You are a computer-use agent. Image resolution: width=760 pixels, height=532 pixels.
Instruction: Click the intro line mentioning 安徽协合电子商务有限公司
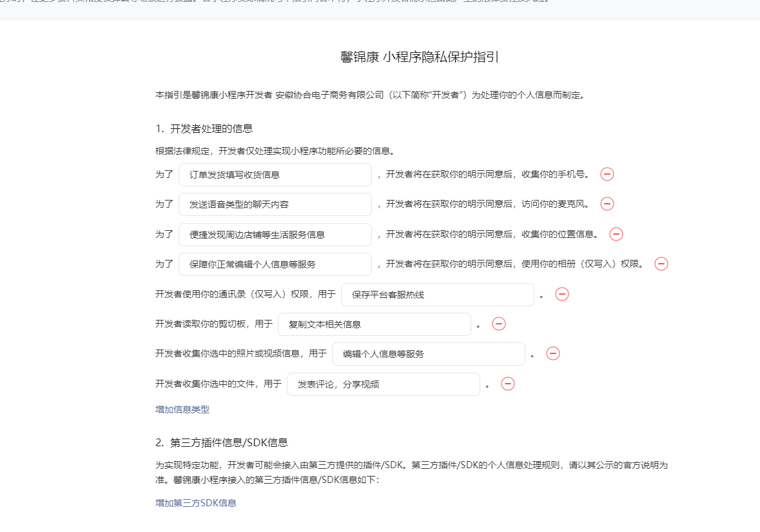tap(371, 95)
